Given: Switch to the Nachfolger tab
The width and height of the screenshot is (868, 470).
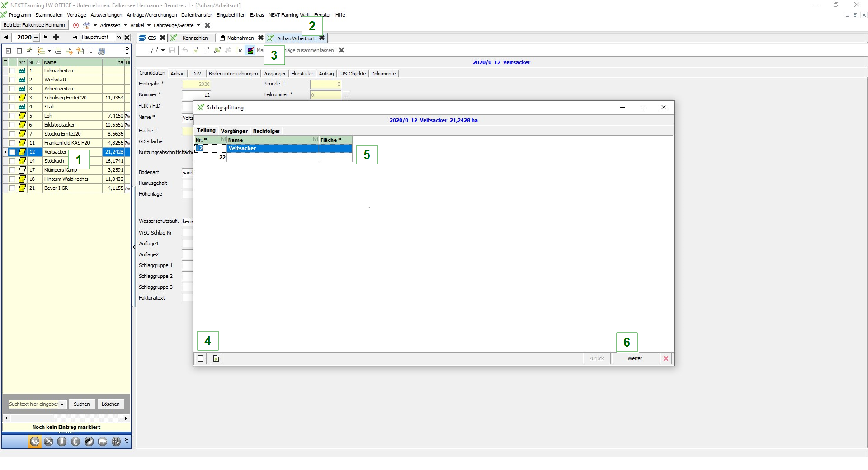Looking at the screenshot, I should [266, 131].
